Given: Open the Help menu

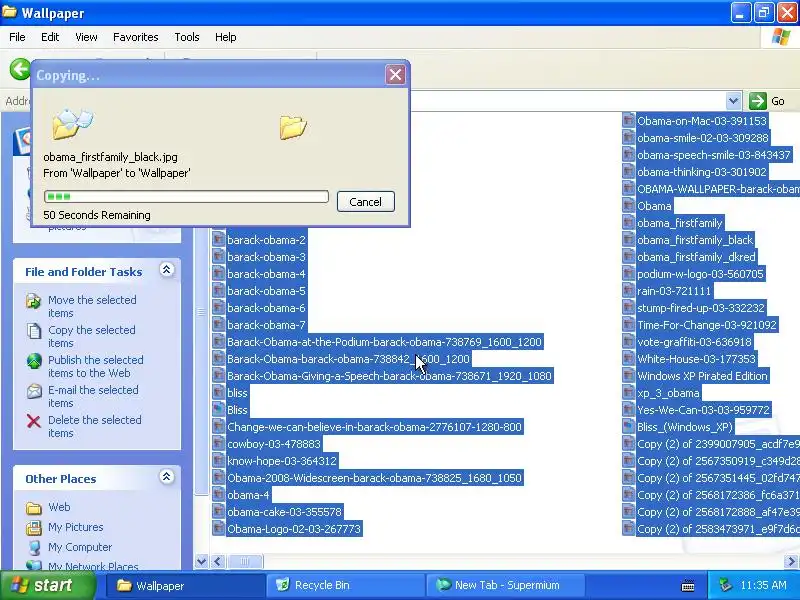Looking at the screenshot, I should pos(226,37).
